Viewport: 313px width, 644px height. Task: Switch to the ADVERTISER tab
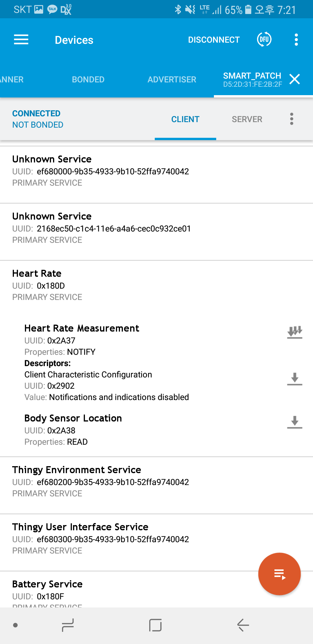pyautogui.click(x=172, y=79)
